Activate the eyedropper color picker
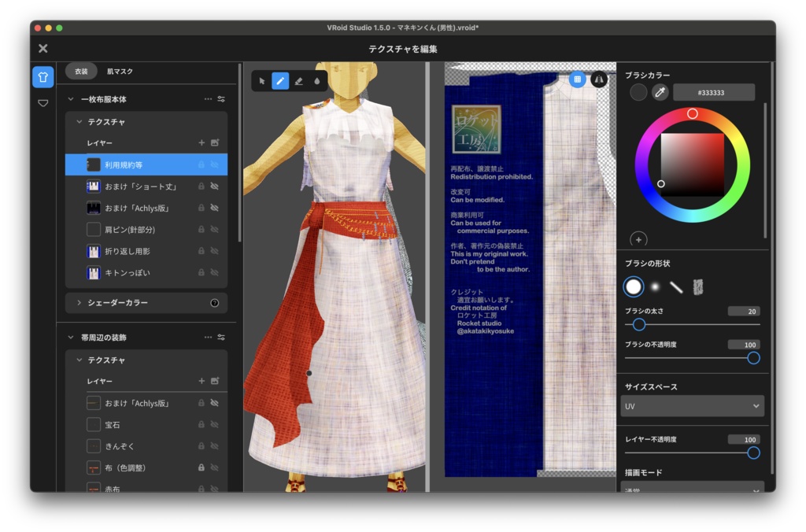This screenshot has height=532, width=806. click(660, 93)
